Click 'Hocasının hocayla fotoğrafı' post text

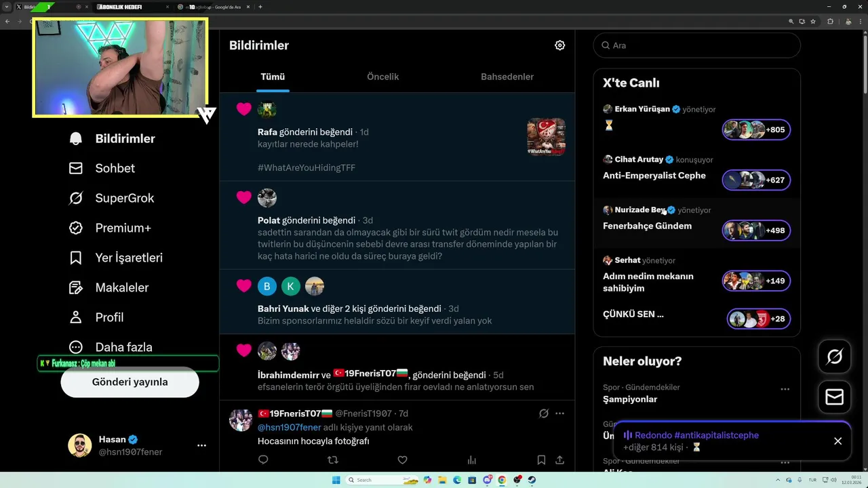(313, 441)
